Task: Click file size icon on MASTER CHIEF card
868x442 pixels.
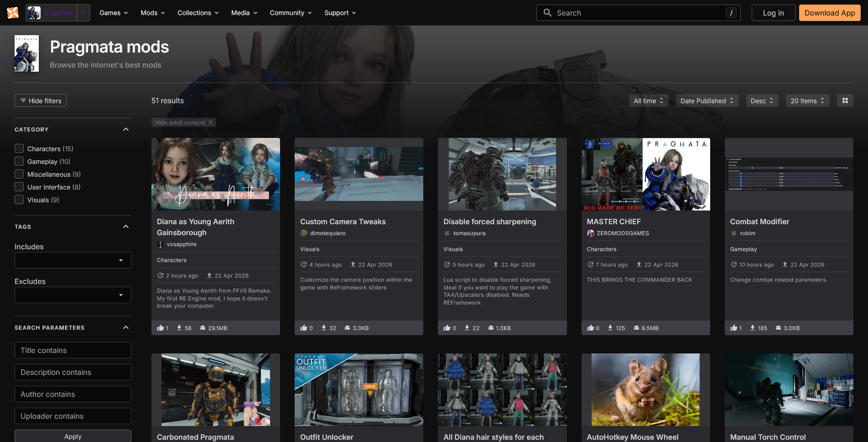Action: pyautogui.click(x=636, y=328)
